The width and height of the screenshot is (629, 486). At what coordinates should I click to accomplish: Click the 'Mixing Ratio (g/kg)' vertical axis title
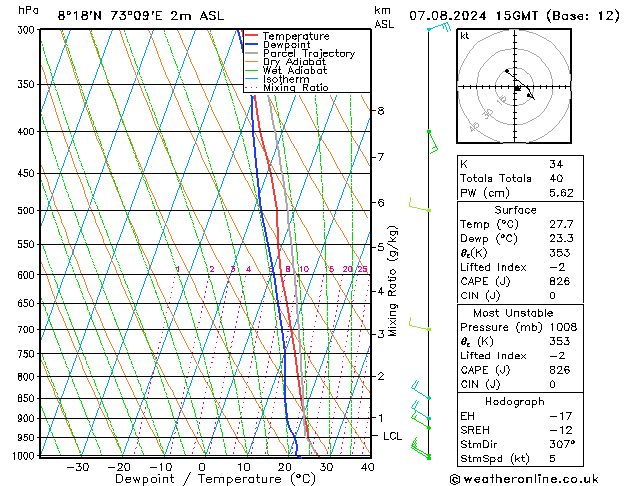393,281
